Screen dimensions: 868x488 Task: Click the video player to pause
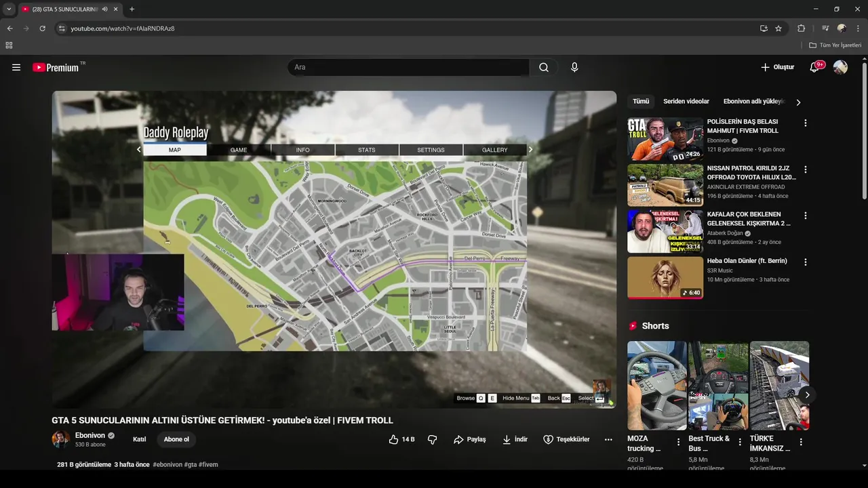[x=334, y=249]
